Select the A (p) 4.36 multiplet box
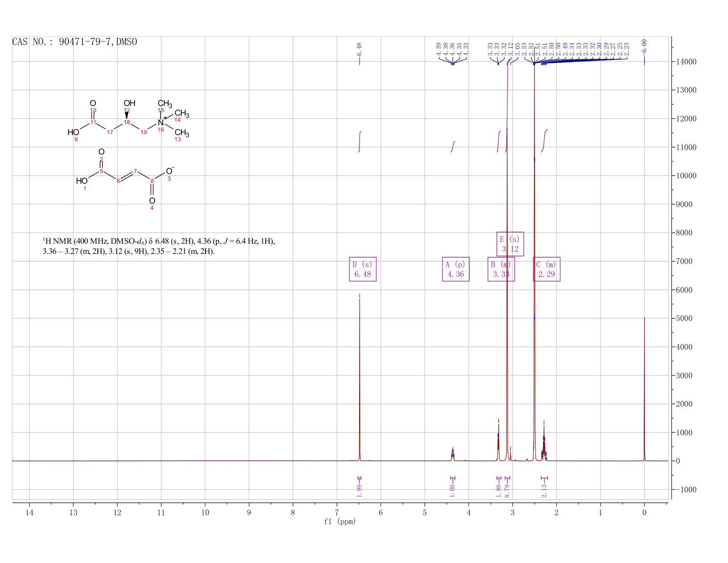This screenshot has height=563, width=728. pyautogui.click(x=456, y=269)
